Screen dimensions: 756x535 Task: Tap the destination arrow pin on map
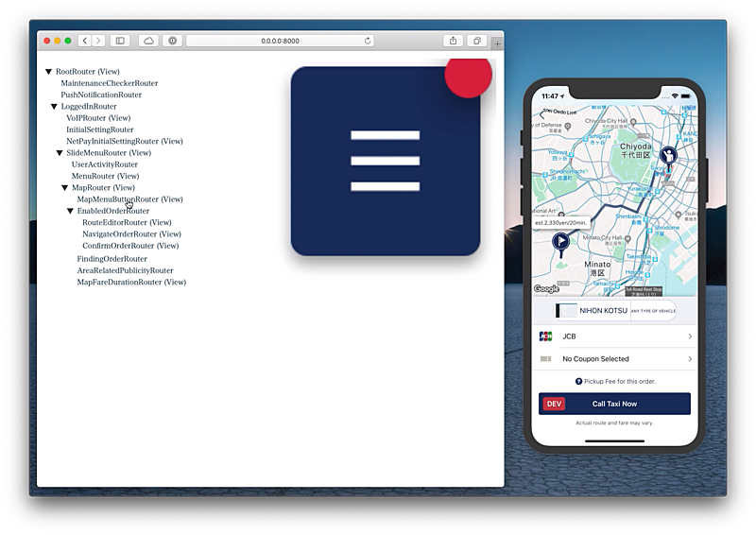pos(560,242)
